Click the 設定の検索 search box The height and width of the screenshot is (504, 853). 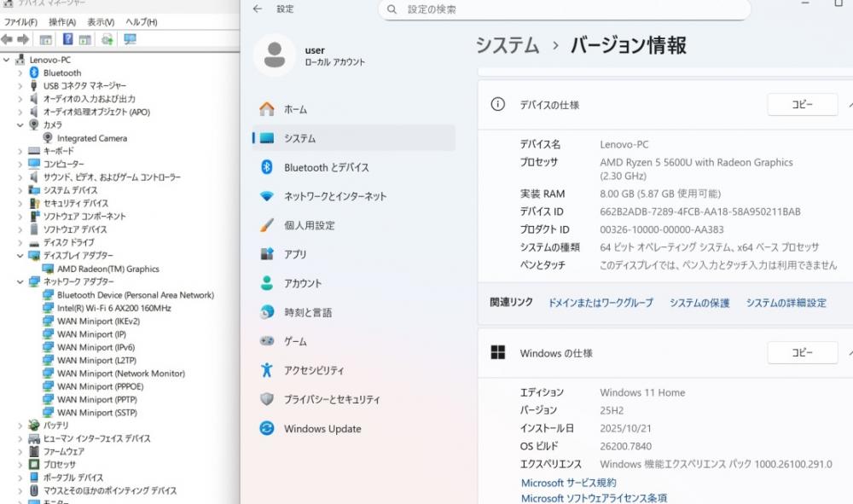[x=563, y=9]
